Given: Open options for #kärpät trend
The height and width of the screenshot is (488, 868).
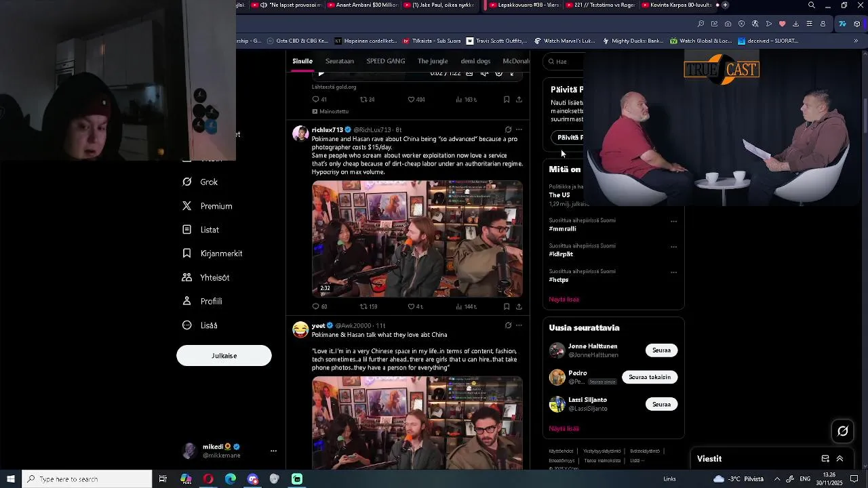Looking at the screenshot, I should [673, 247].
